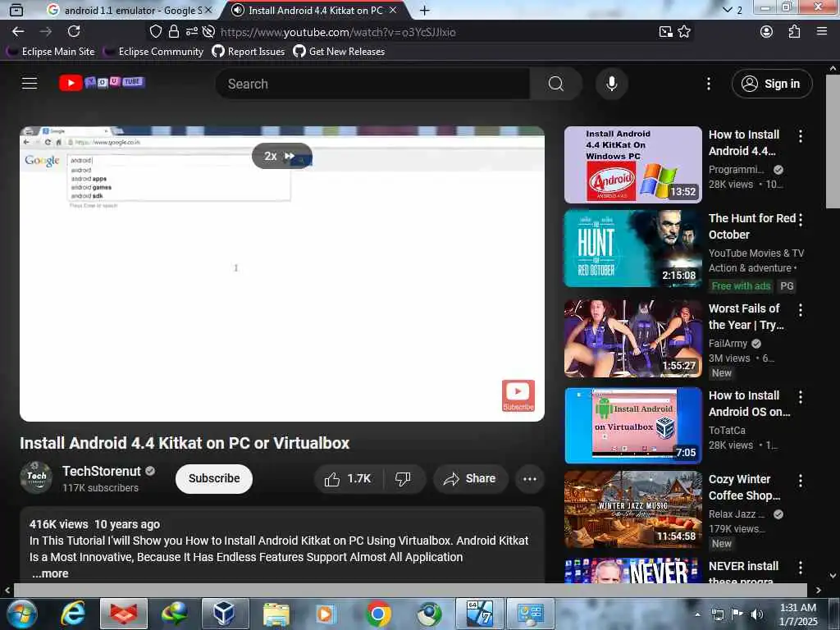Open options for Worst Fails of the Year
Image resolution: width=840 pixels, height=630 pixels.
(x=801, y=309)
